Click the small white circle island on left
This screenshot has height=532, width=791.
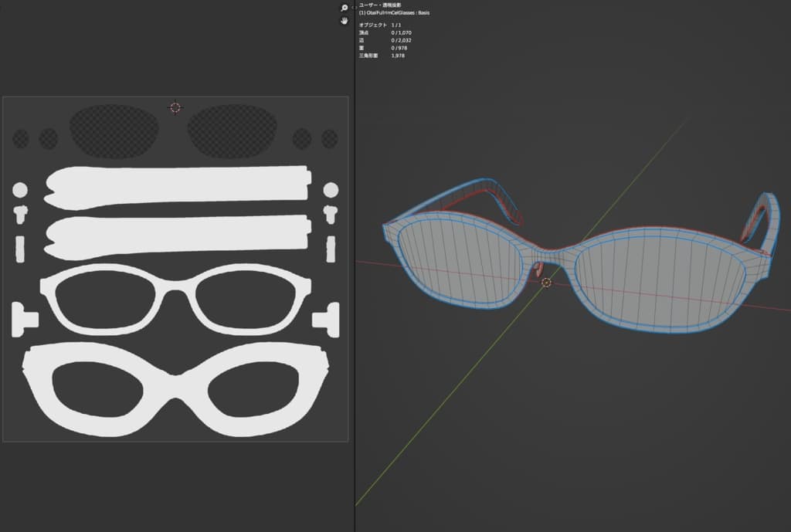pyautogui.click(x=20, y=190)
